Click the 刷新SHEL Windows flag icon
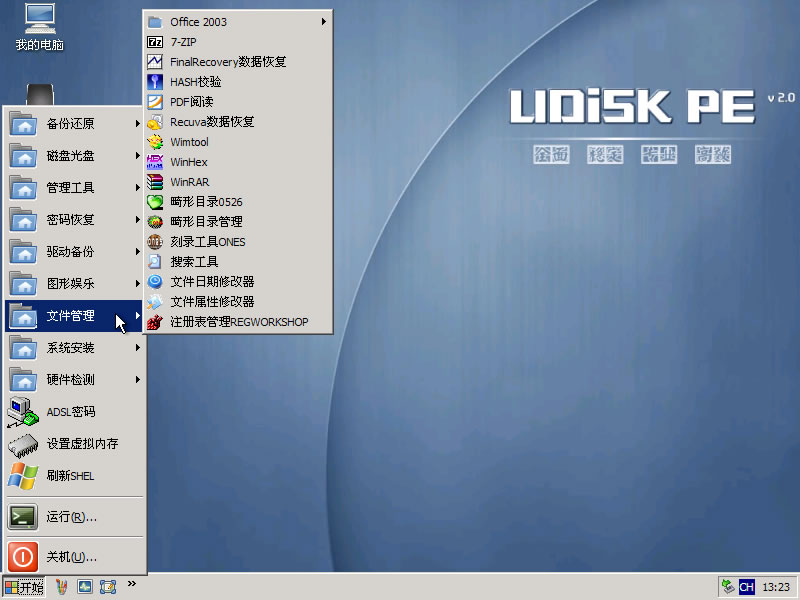This screenshot has height=600, width=800. coord(23,476)
